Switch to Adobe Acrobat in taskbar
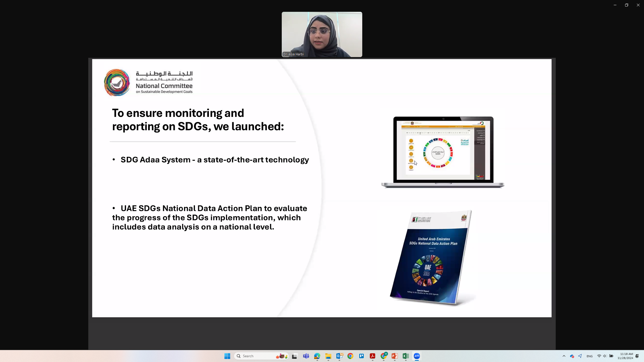 [373, 356]
